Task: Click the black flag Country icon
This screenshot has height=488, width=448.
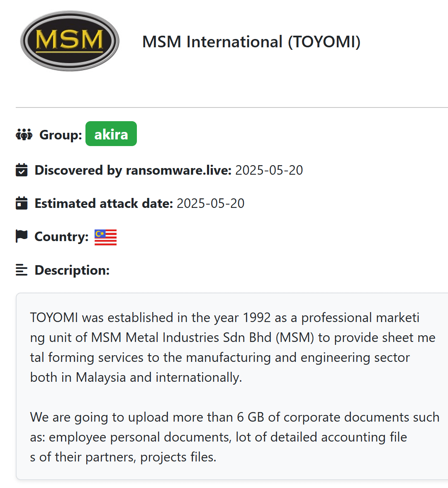Action: [22, 236]
